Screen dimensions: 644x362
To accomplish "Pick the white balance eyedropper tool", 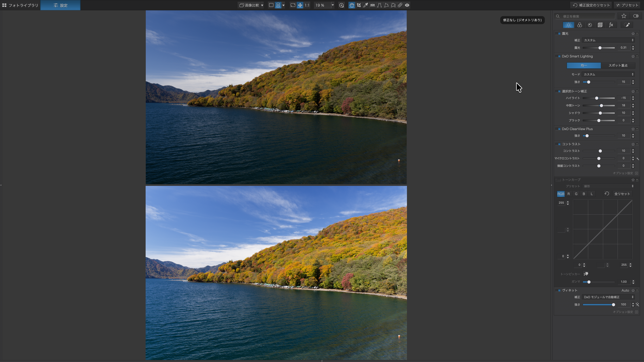I will (x=366, y=5).
